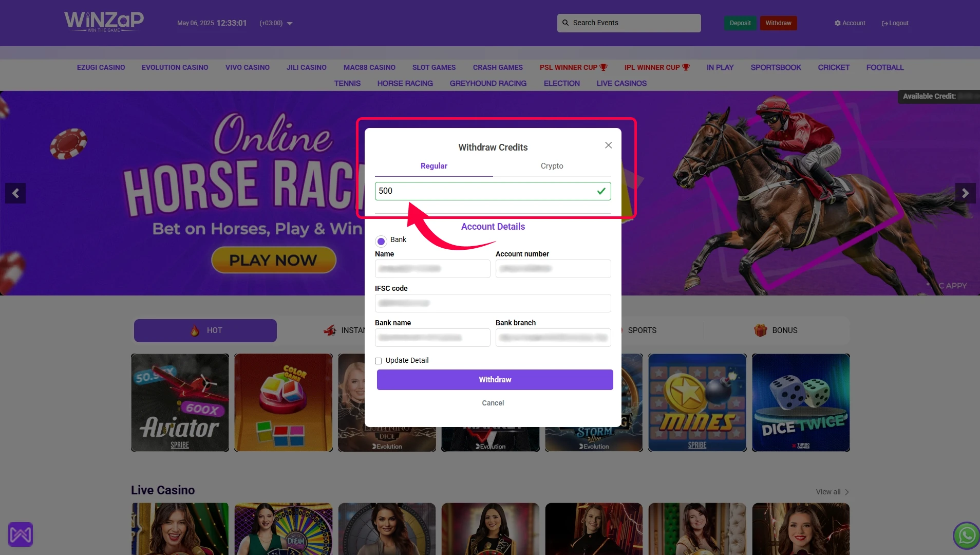Screen dimensions: 980x555
Task: Expand Live Casino View all chevron
Action: point(846,492)
